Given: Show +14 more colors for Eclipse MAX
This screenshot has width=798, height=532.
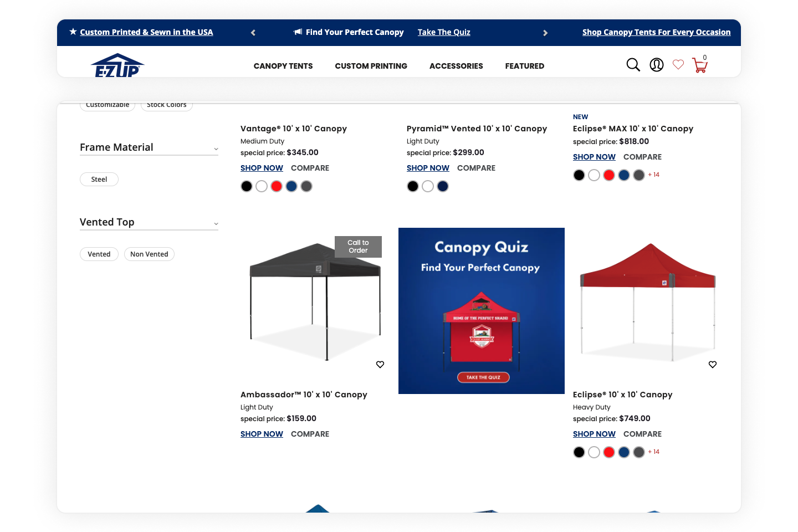Looking at the screenshot, I should pos(654,175).
